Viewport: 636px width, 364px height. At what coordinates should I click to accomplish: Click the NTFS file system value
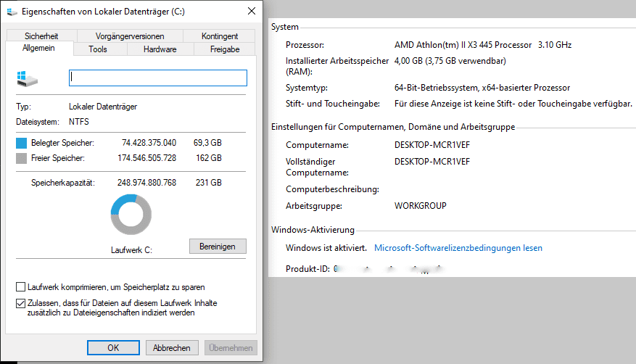click(79, 122)
